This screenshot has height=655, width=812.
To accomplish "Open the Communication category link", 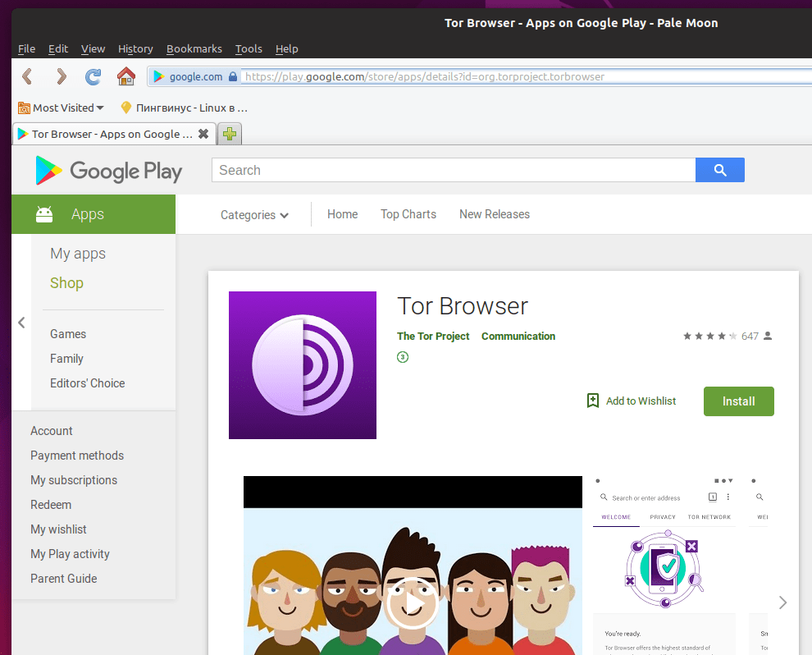I will coord(518,337).
